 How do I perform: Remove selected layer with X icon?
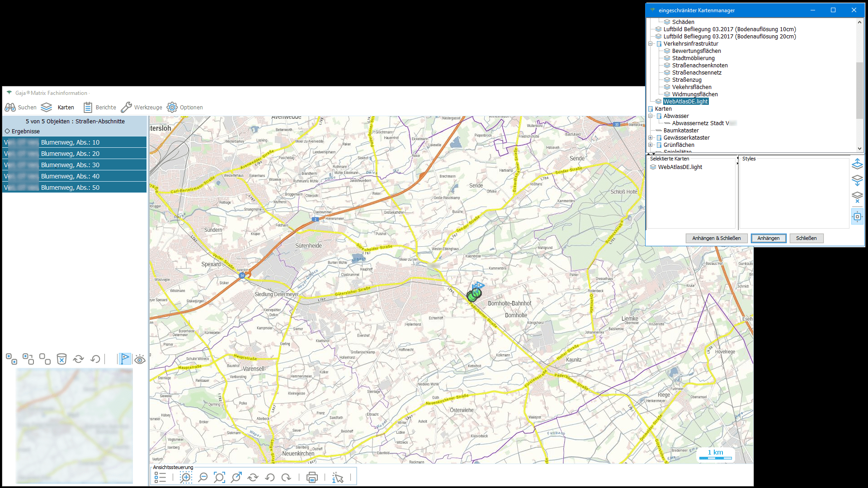[x=857, y=197]
